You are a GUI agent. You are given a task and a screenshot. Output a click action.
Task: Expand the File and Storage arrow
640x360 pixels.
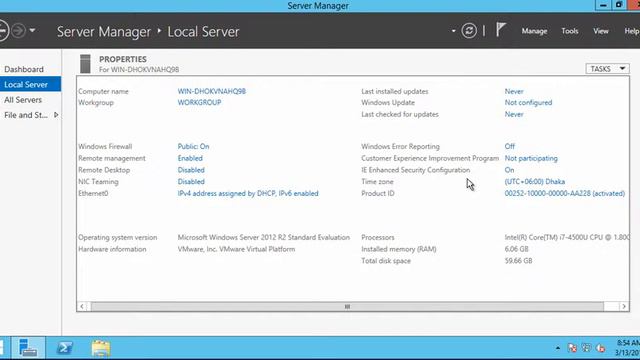click(56, 115)
